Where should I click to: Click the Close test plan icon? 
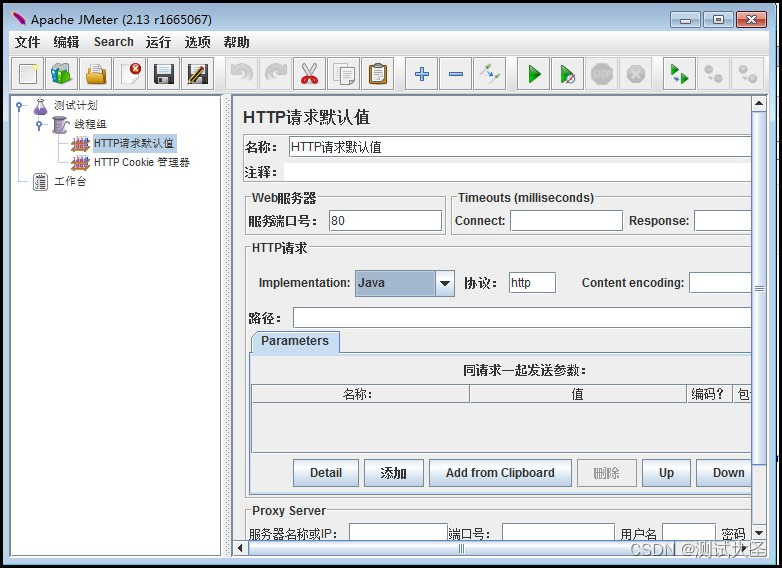click(x=130, y=74)
